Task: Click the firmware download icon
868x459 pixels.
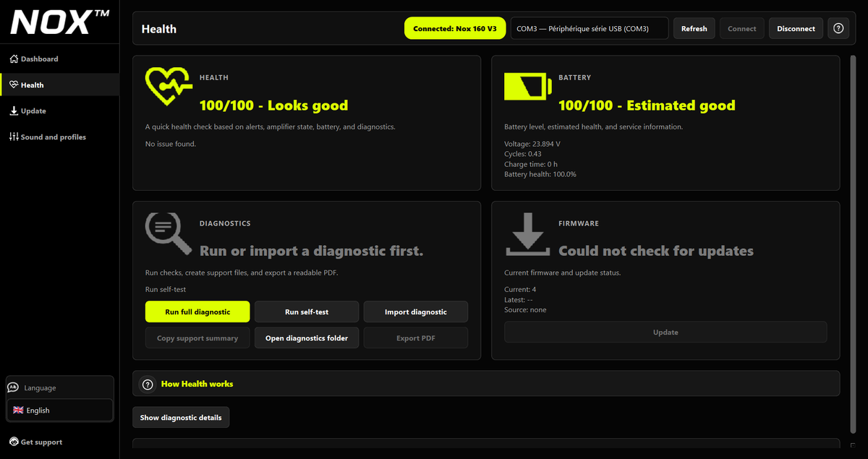Action: point(528,234)
